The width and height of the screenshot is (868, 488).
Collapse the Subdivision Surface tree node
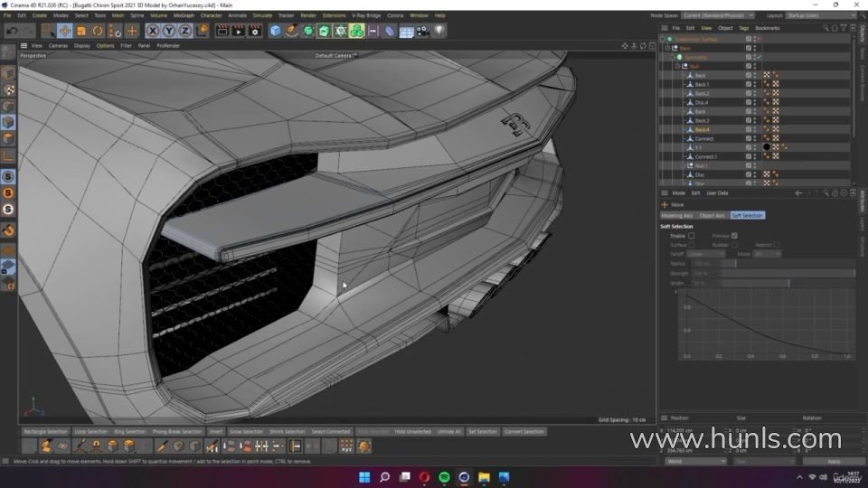(x=662, y=39)
